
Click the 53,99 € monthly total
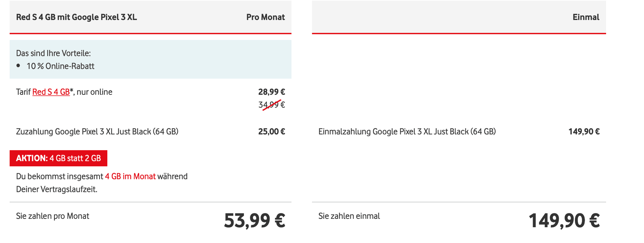point(254,220)
